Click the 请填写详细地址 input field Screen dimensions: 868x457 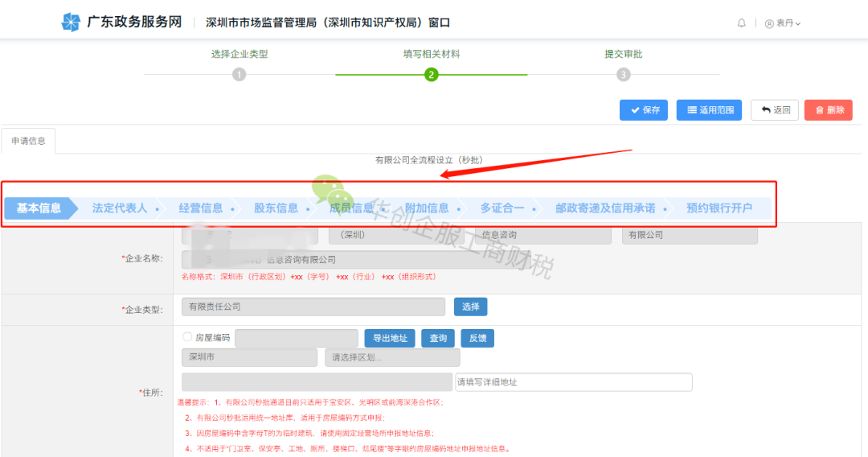pos(574,382)
